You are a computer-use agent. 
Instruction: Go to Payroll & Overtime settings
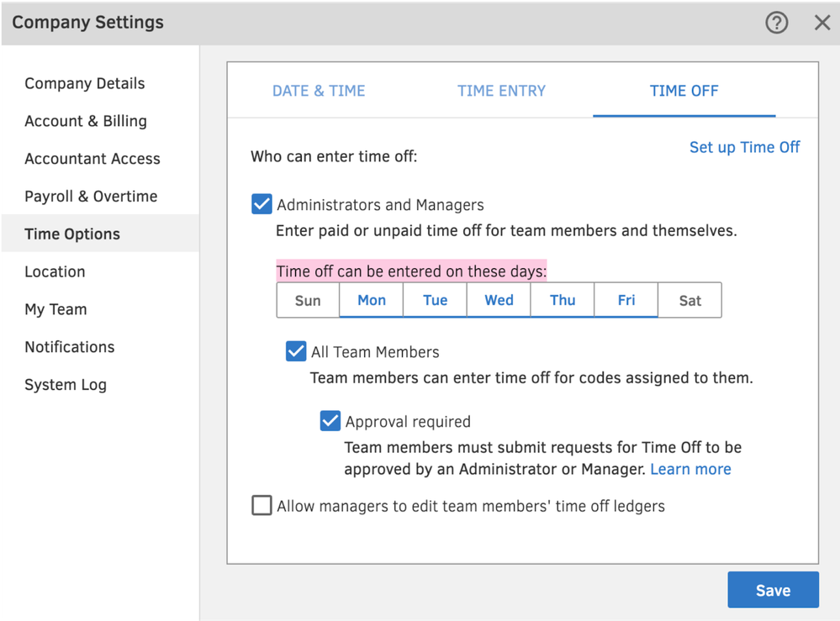point(91,196)
